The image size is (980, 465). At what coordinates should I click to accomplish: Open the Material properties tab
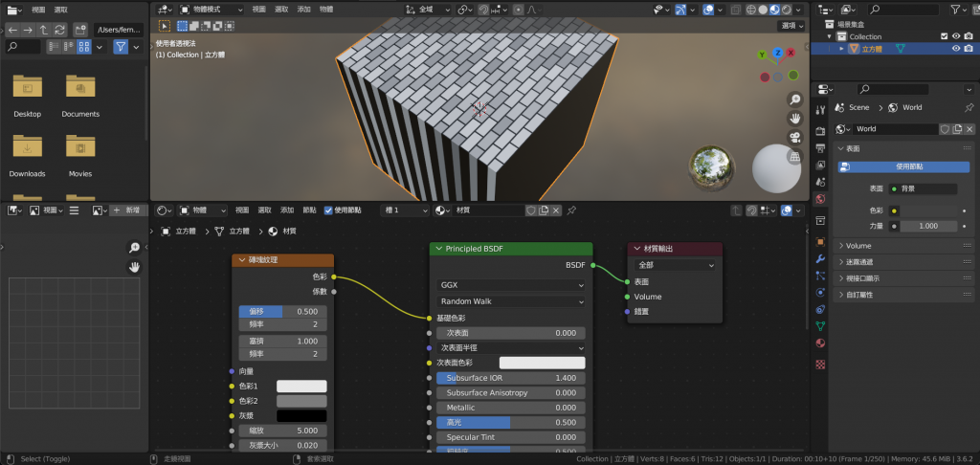click(820, 343)
